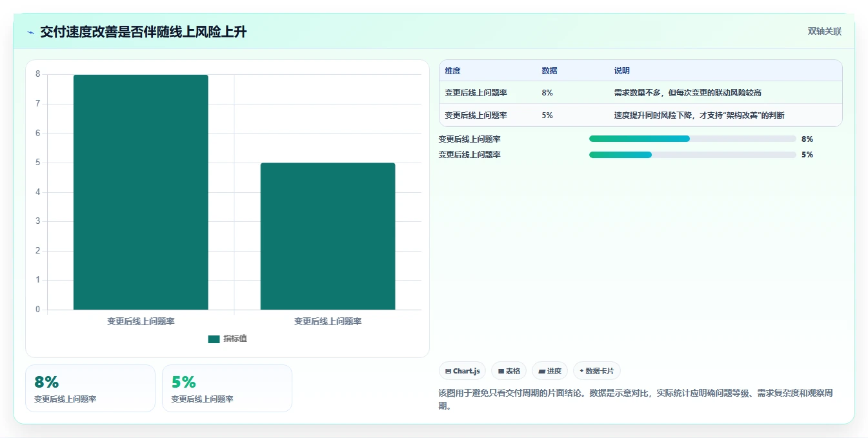
Task: Click the 双轴关联 tag in header
Action: point(825,32)
